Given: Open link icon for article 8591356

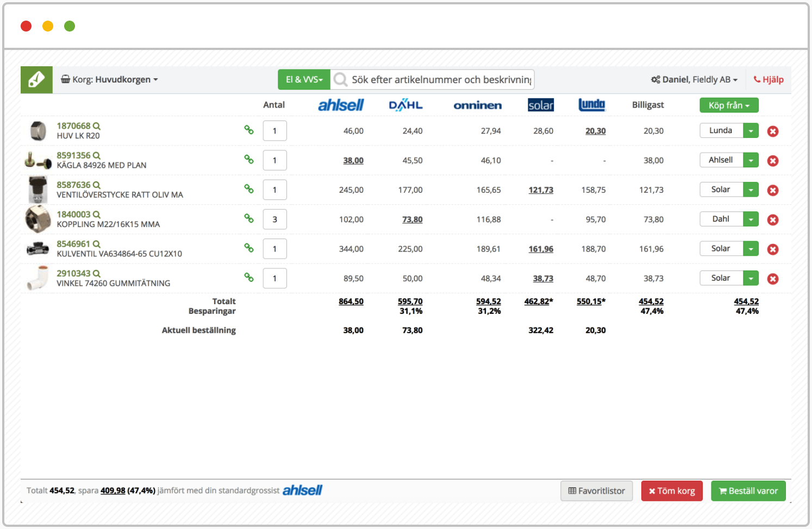Looking at the screenshot, I should [x=249, y=159].
